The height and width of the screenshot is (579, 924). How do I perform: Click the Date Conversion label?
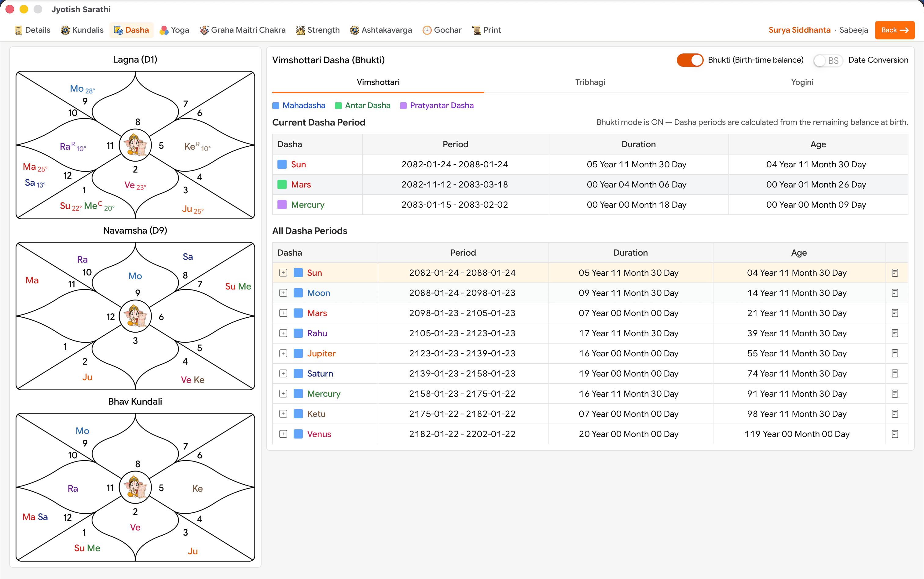878,60
